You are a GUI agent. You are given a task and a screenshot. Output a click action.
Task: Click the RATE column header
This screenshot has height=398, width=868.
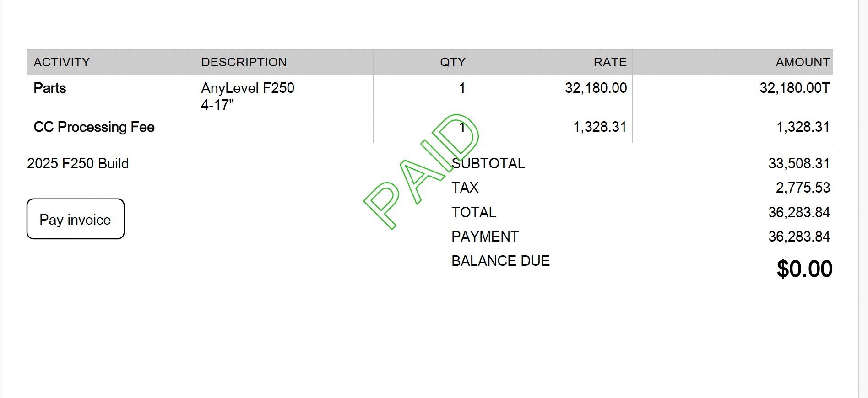[x=610, y=62]
